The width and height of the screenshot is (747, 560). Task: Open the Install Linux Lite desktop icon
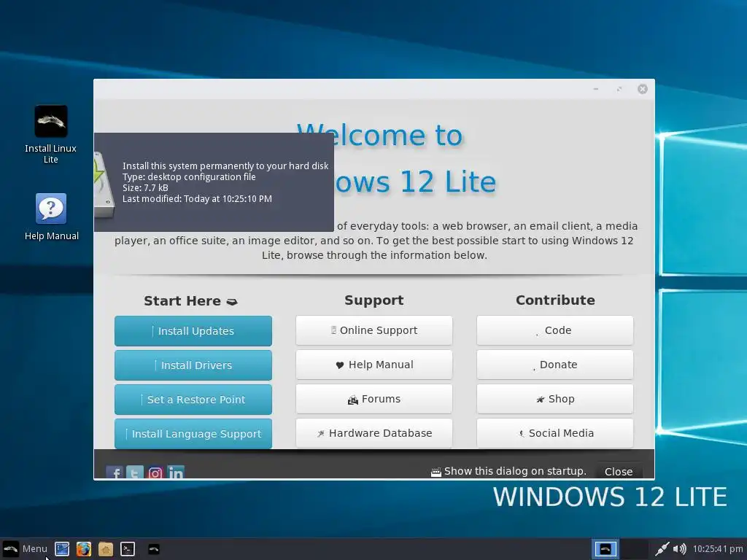[x=51, y=134]
